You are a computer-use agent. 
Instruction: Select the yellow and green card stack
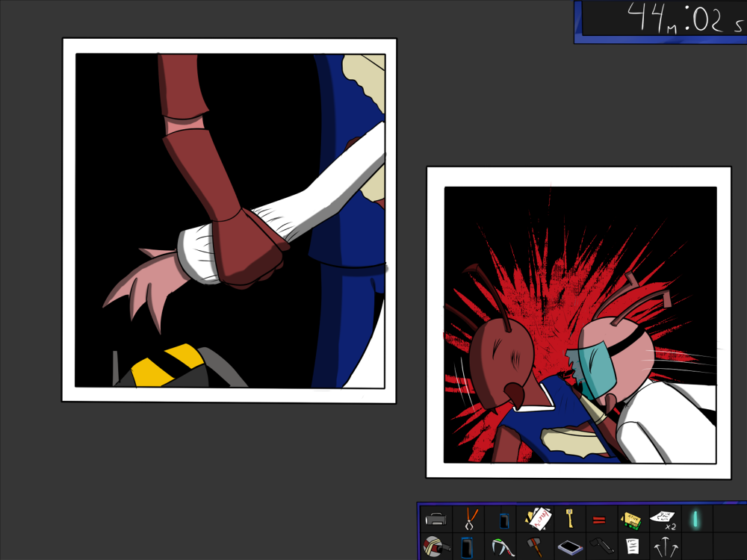point(631,519)
